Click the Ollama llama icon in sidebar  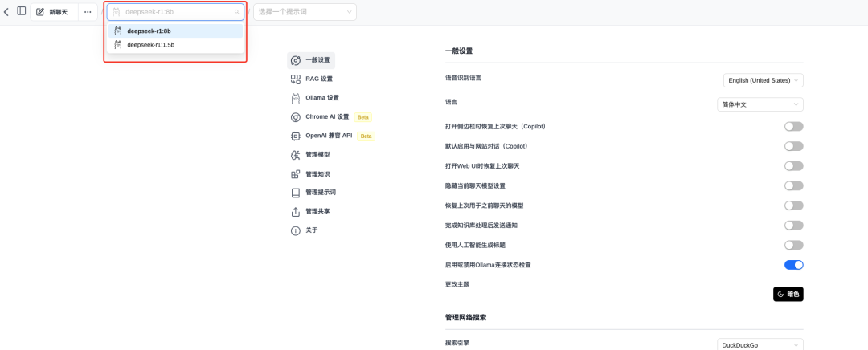click(296, 98)
